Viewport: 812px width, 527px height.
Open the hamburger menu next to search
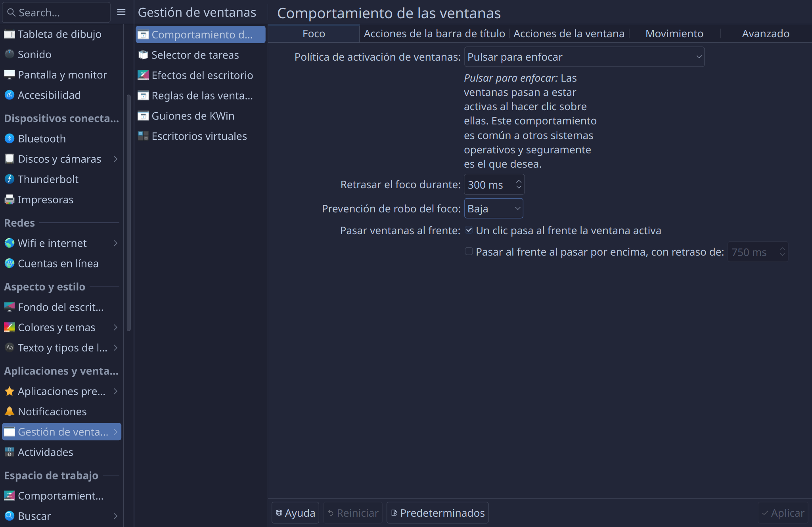click(121, 12)
